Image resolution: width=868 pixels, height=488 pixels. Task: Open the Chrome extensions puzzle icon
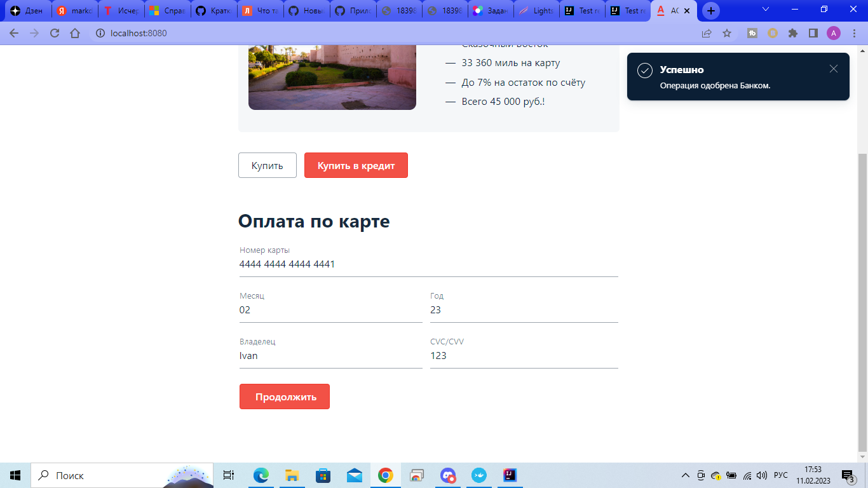click(x=792, y=32)
